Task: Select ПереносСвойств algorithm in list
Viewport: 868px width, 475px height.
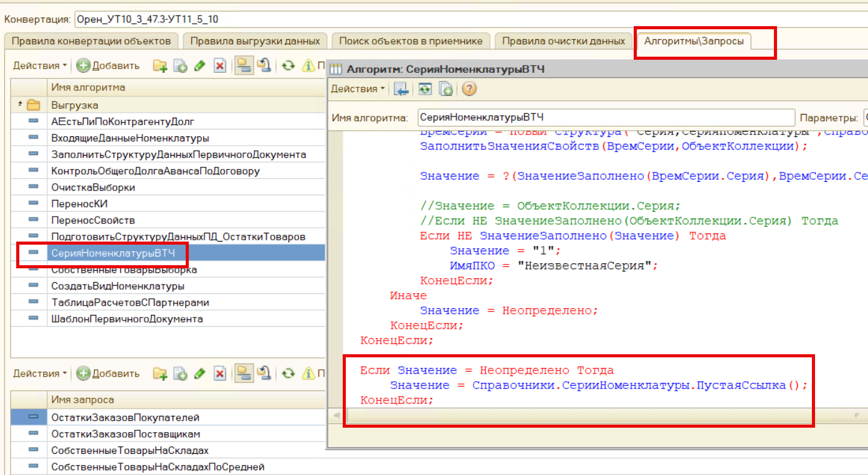Action: click(93, 220)
